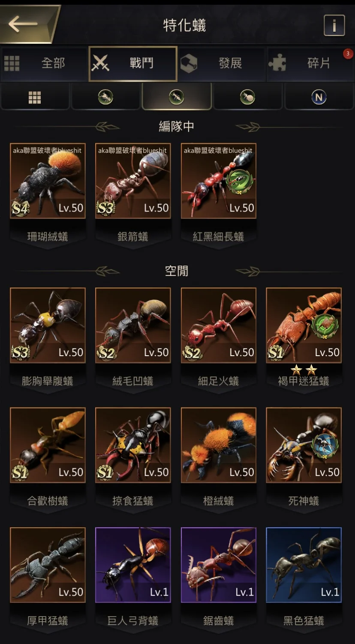Screen dimensions: 355x644
Task: Tap the back arrow icon
Action: (x=22, y=24)
